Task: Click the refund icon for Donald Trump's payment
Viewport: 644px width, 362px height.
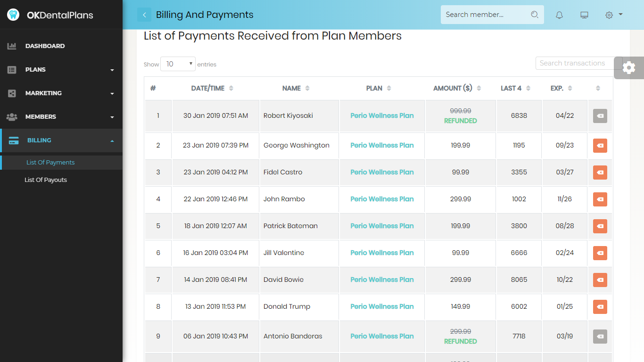Action: [600, 307]
